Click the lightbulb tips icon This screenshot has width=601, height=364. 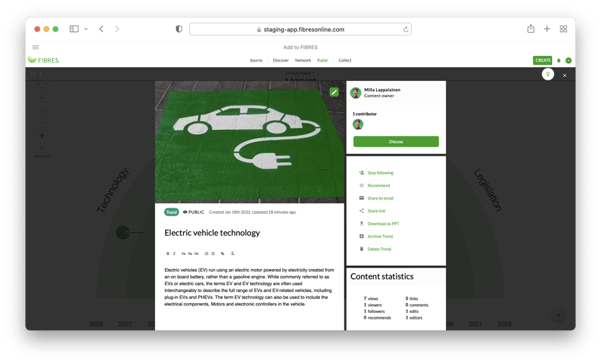tap(548, 74)
